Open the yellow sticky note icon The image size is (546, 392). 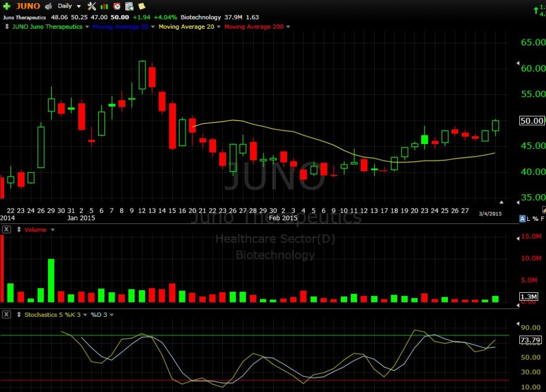coord(142,6)
